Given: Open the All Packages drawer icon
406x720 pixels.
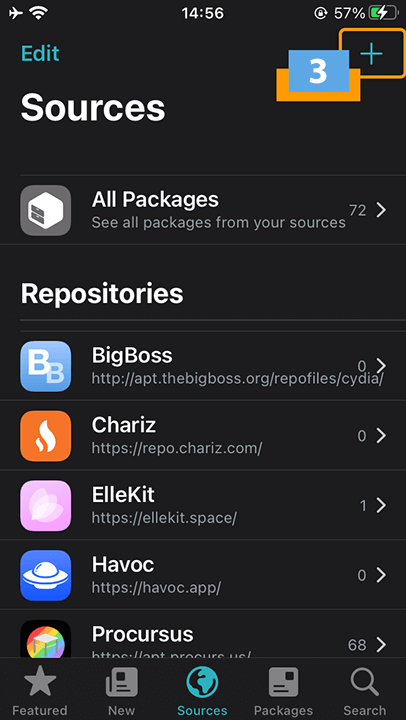Looking at the screenshot, I should pos(45,210).
